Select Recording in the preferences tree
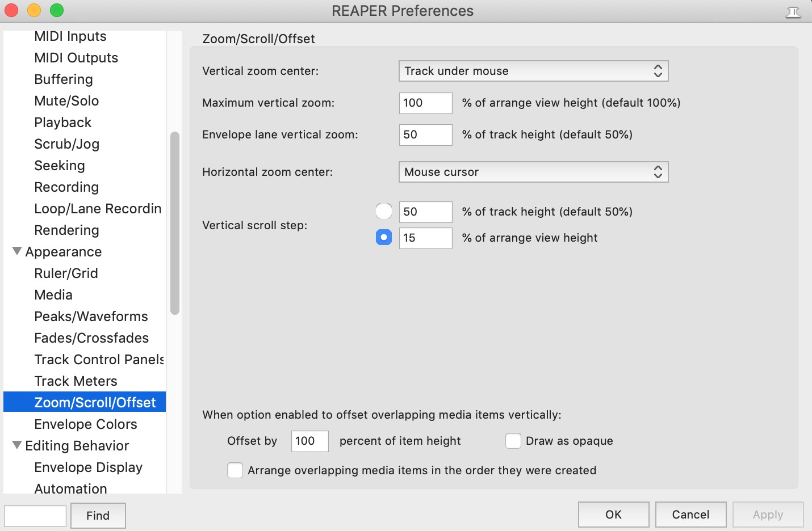 (66, 187)
